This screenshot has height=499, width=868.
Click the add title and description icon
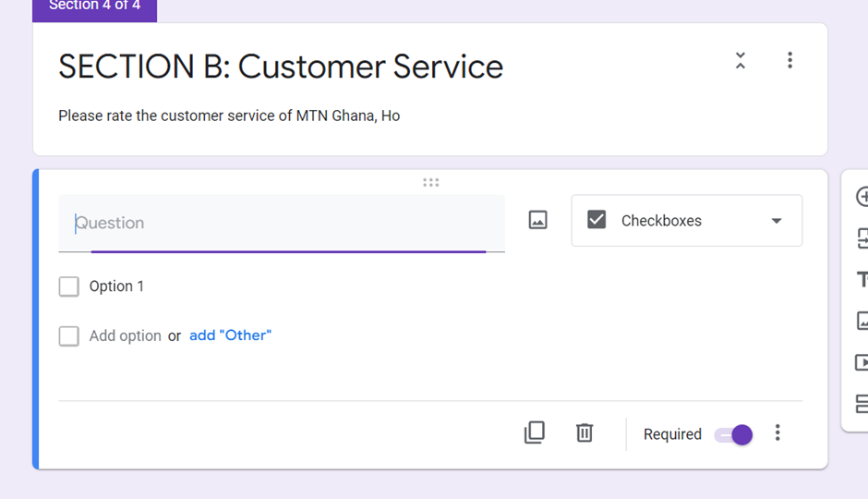862,279
